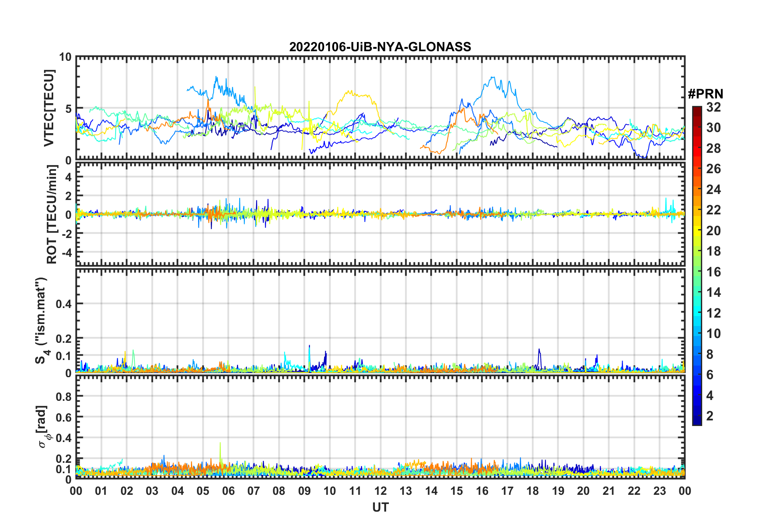Select colorbar tick label 24

click(713, 189)
